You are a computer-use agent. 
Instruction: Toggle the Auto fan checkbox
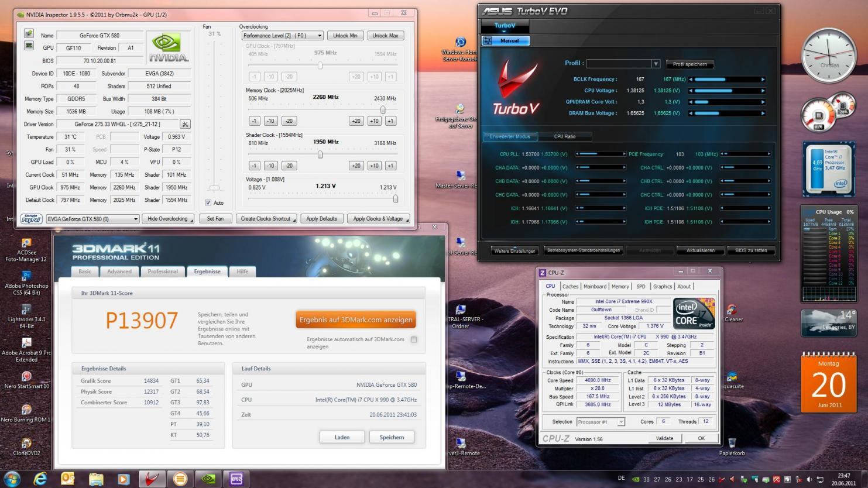point(208,202)
